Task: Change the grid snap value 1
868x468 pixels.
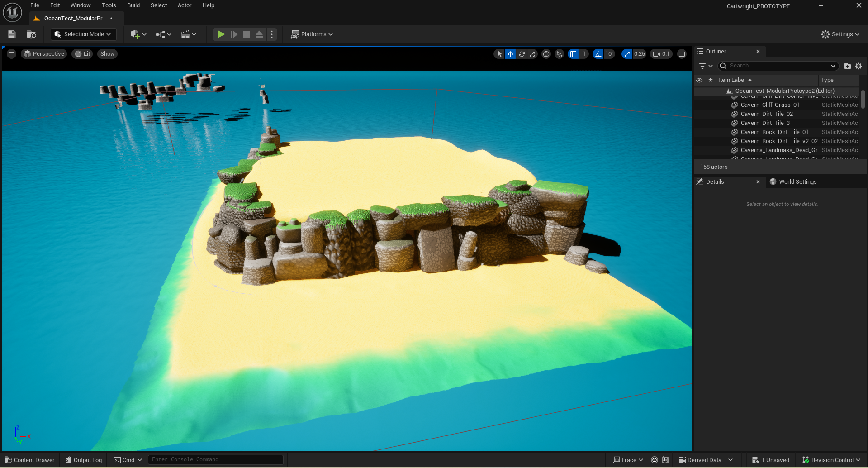Action: (584, 54)
